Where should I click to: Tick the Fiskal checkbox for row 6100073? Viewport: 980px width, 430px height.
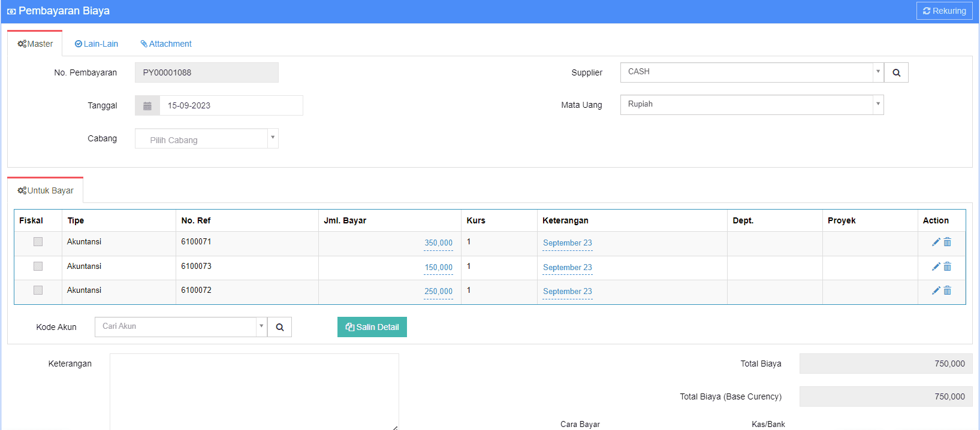tap(38, 266)
